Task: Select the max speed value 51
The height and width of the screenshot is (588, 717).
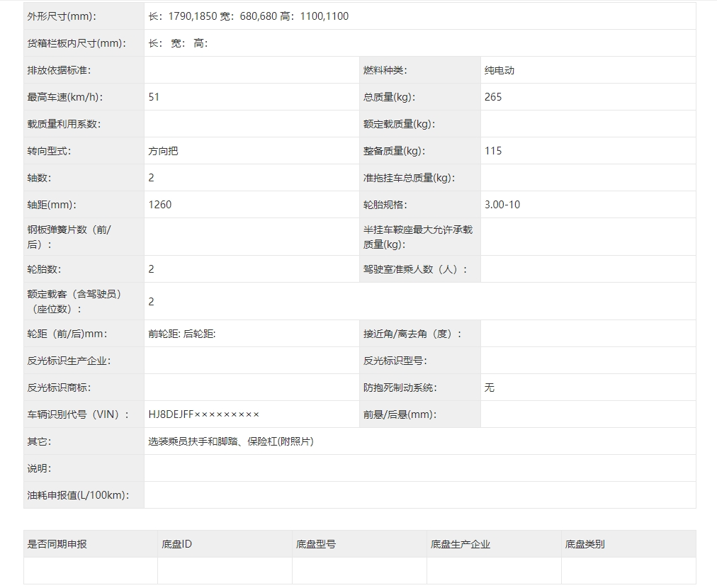Action: (154, 97)
